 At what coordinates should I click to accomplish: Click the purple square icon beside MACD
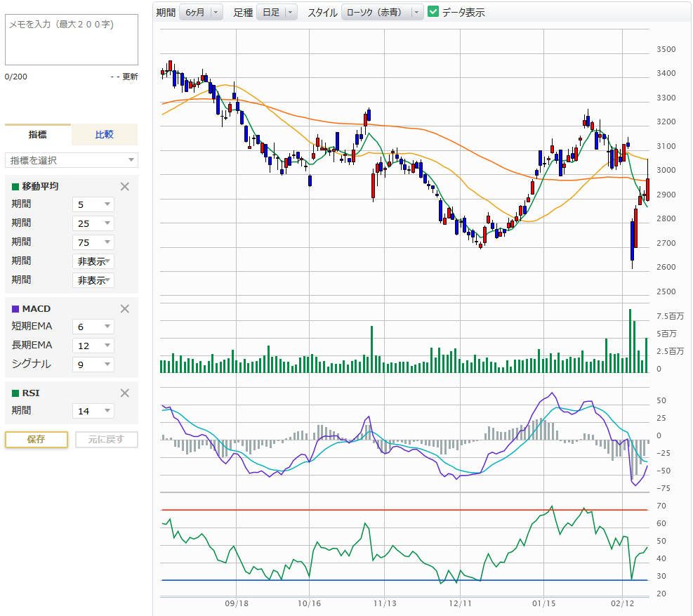[15, 309]
